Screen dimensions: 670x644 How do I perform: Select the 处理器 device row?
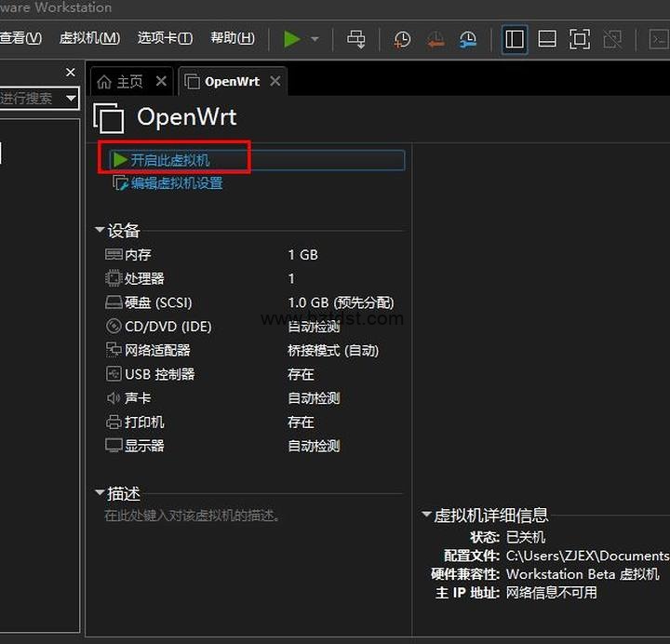pyautogui.click(x=252, y=278)
